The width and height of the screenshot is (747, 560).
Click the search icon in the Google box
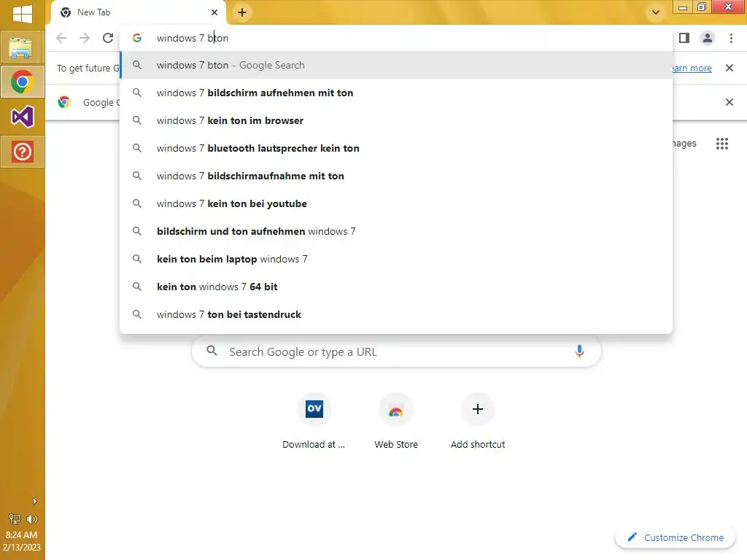point(212,351)
